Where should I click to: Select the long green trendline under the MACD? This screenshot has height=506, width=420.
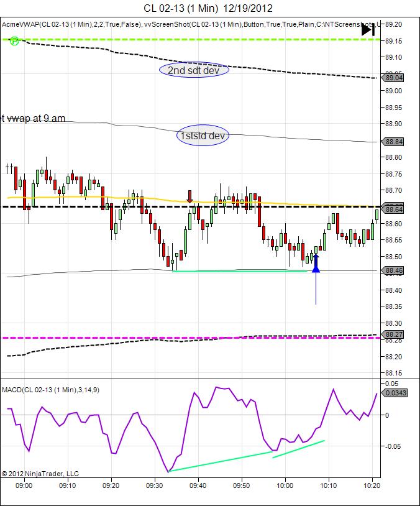point(221,462)
